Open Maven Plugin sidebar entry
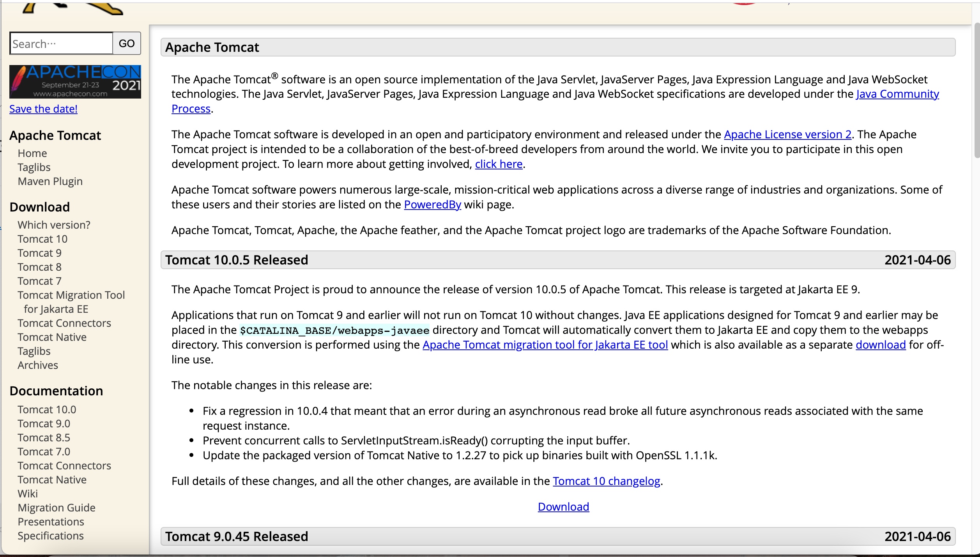Viewport: 980px width, 557px height. click(x=50, y=182)
